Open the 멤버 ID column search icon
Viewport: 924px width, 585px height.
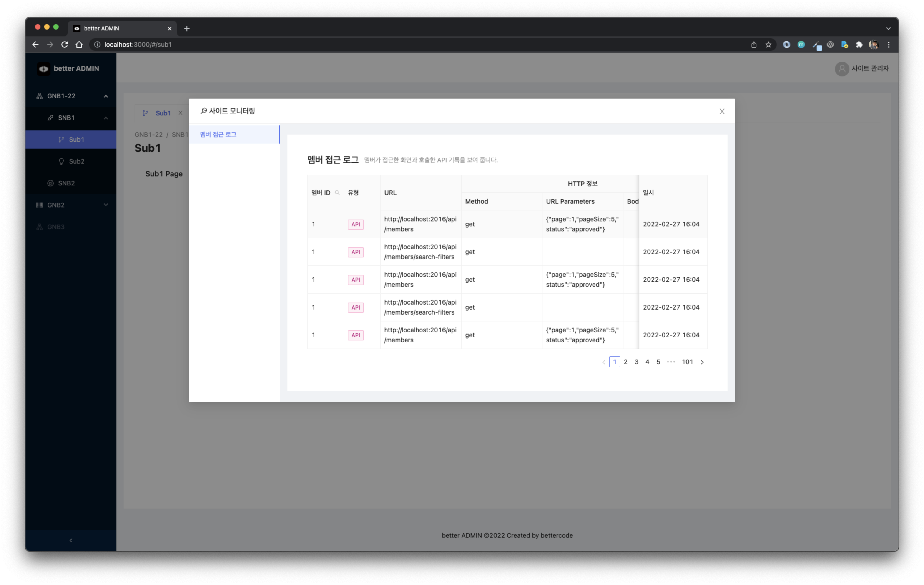[x=337, y=192]
